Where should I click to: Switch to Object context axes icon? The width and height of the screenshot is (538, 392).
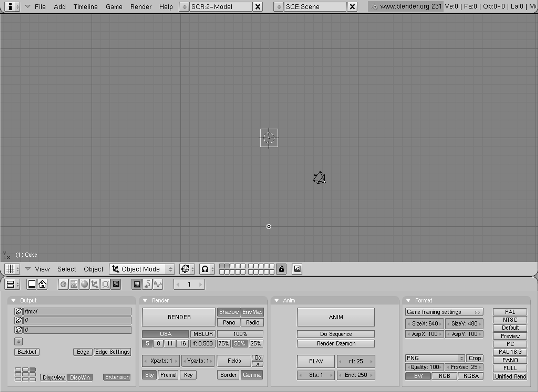click(95, 284)
